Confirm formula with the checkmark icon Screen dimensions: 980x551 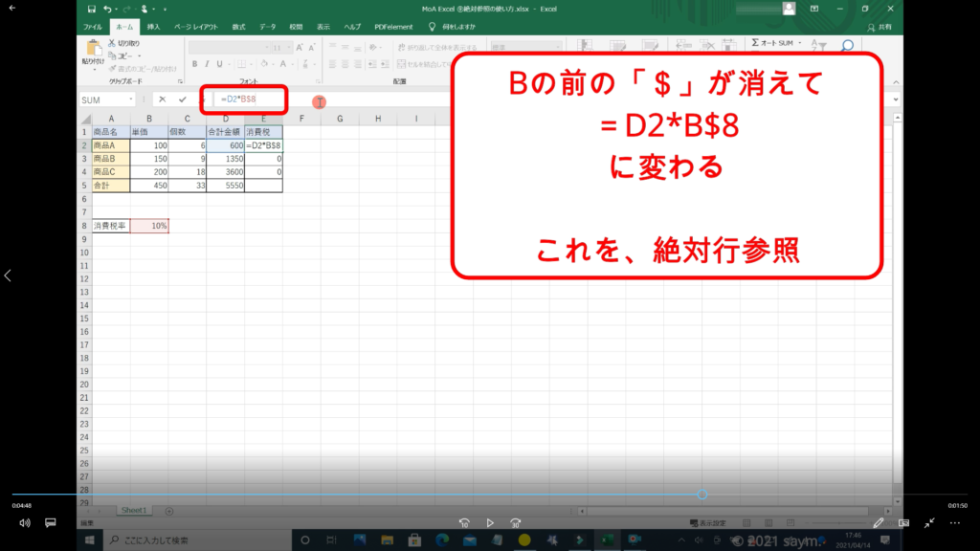point(182,99)
